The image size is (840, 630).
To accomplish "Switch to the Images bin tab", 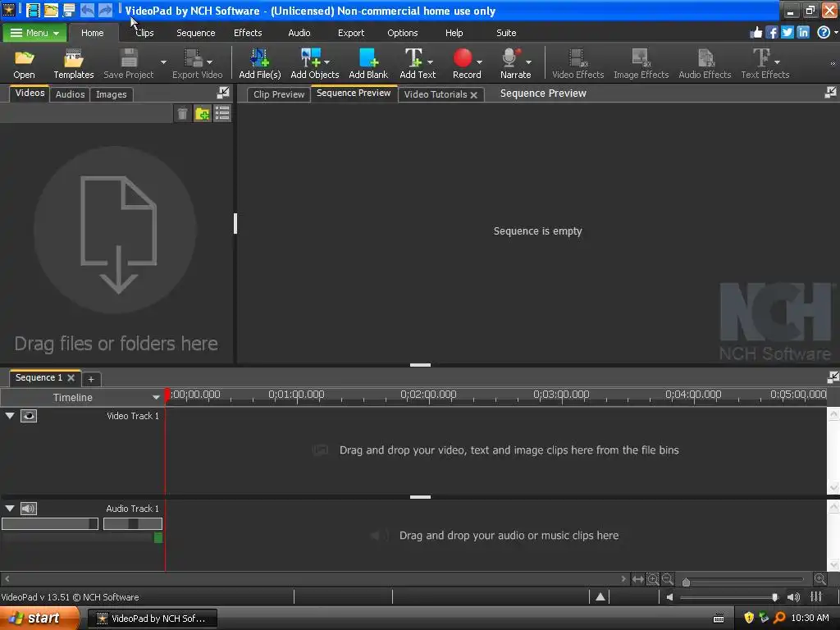I will point(112,94).
